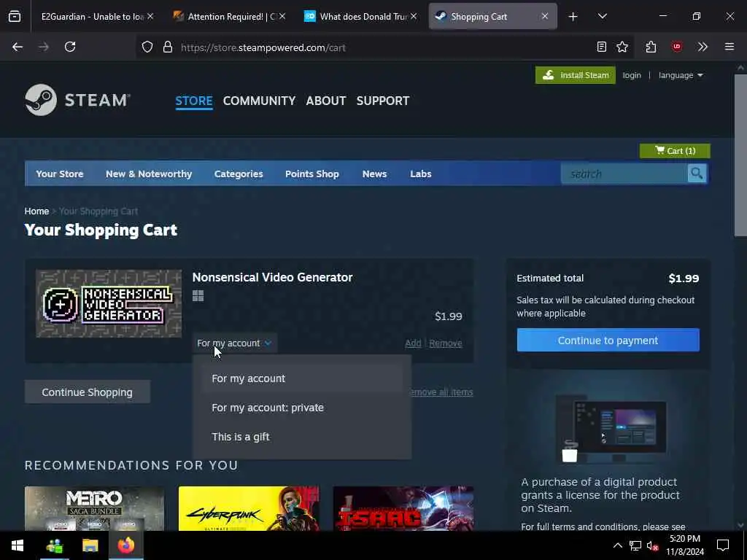Click the Windows platform icon under game title
747x560 pixels.
198,296
